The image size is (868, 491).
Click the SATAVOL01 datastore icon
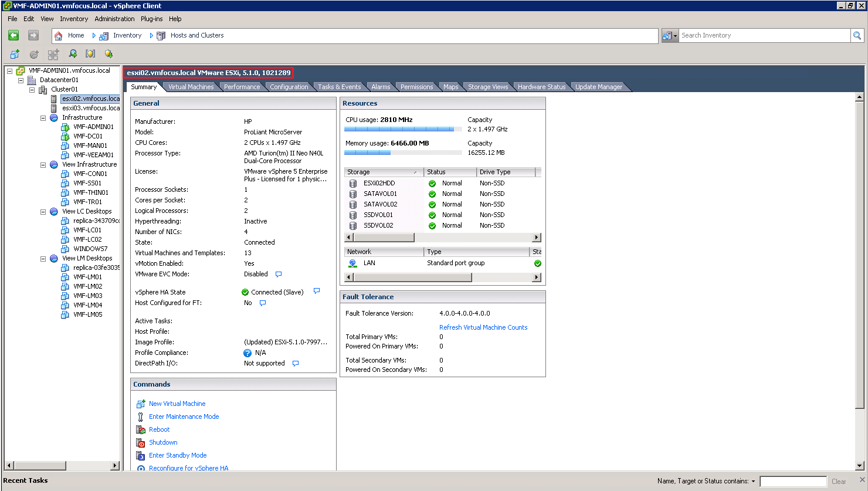click(353, 194)
